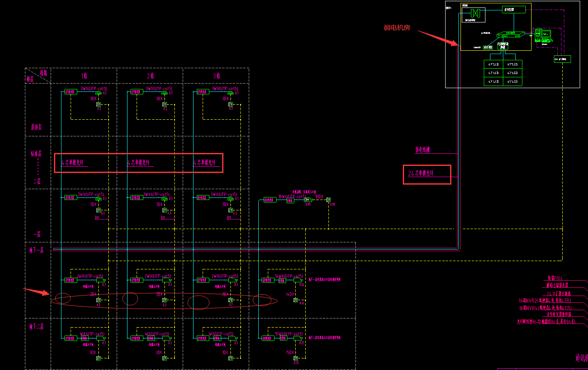The height and width of the screenshot is (370, 588).
Task: Click the '2栋' column header
Action: click(x=150, y=76)
